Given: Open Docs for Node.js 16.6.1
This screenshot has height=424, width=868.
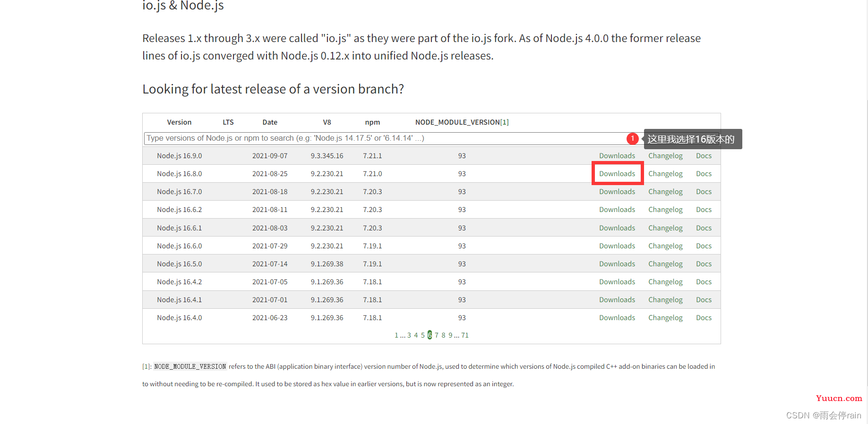Looking at the screenshot, I should tap(704, 228).
